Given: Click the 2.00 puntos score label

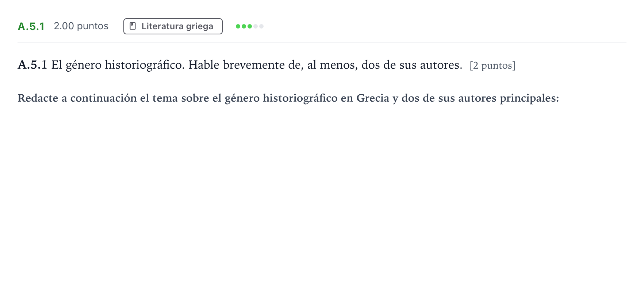Looking at the screenshot, I should (81, 26).
